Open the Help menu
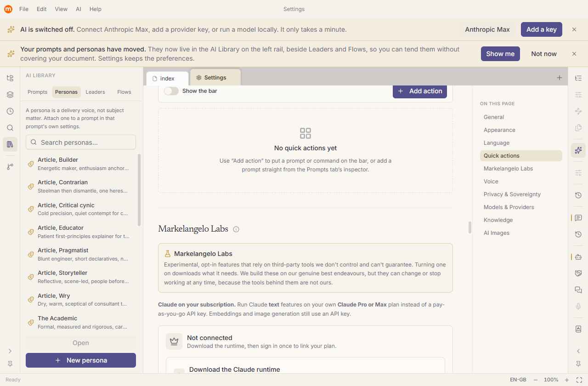The image size is (588, 386). (96, 9)
